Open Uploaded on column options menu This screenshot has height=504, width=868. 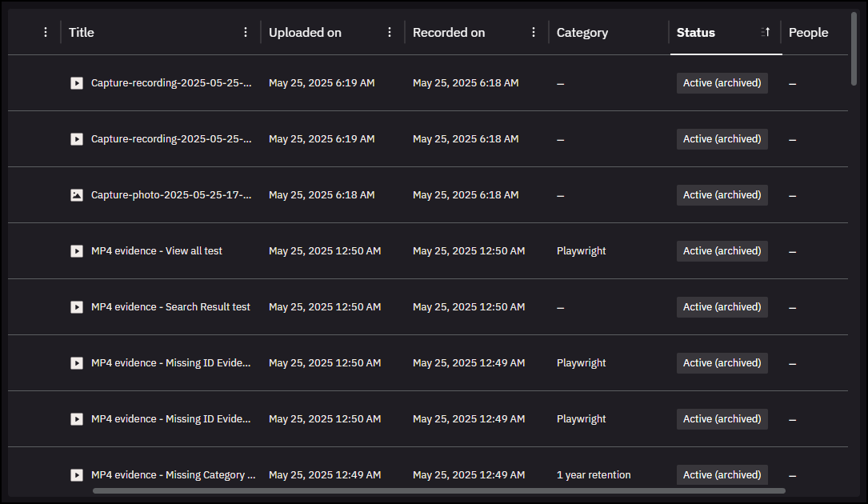click(x=390, y=33)
